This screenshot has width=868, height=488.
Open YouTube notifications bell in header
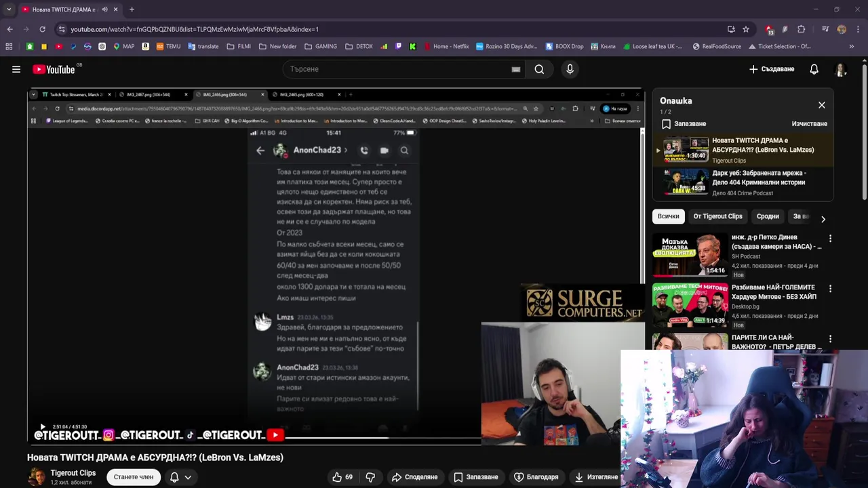pyautogui.click(x=814, y=69)
